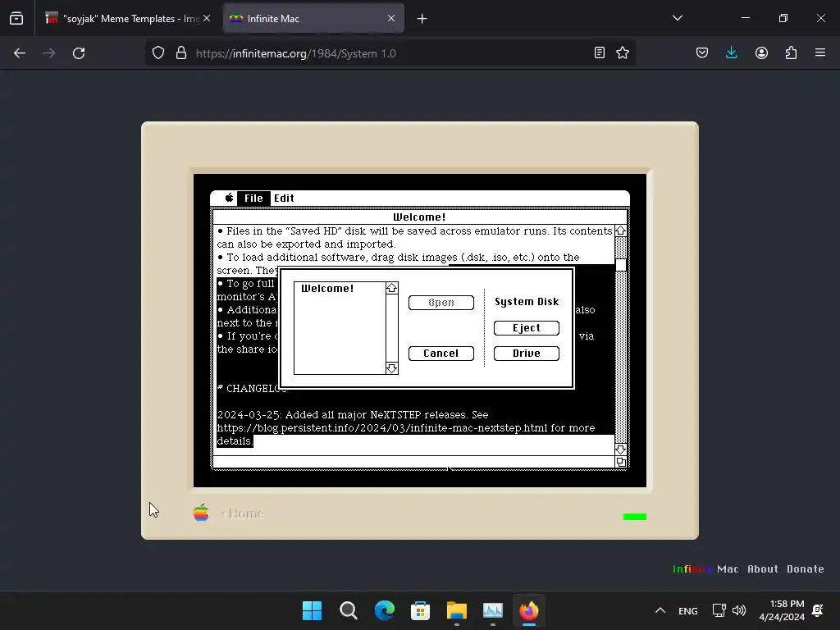Open network settings from the tray
The height and width of the screenshot is (630, 840).
click(x=719, y=610)
